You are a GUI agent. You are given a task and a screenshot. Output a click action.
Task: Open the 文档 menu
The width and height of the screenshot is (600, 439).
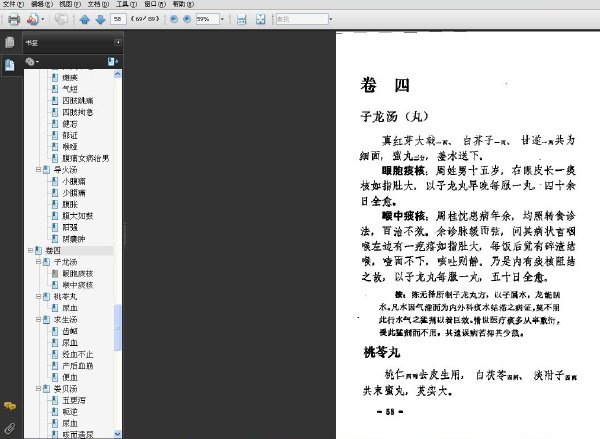(98, 4)
